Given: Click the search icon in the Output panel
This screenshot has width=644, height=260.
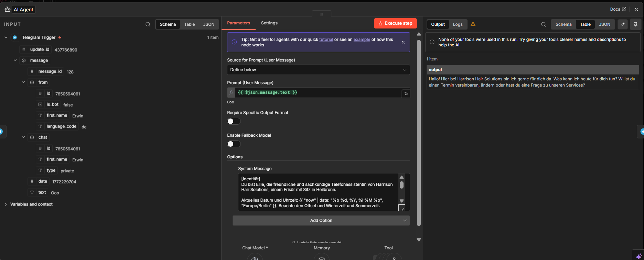Looking at the screenshot, I should 544,24.
